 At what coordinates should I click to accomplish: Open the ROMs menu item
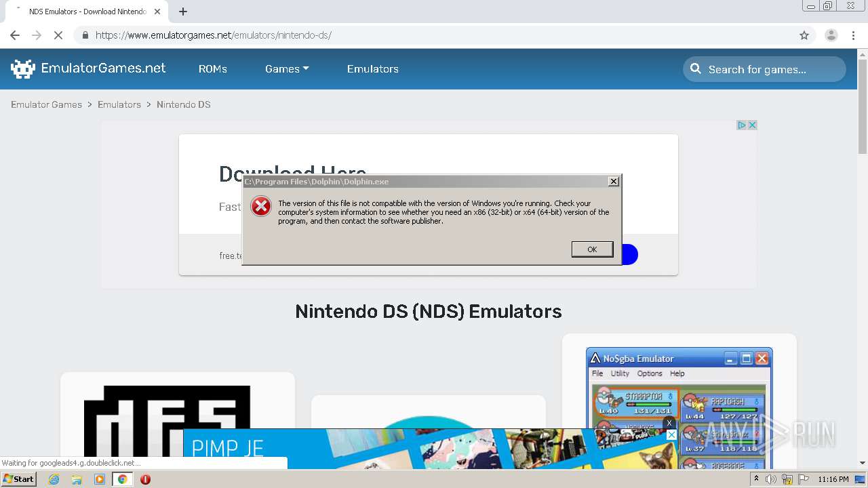click(x=213, y=69)
